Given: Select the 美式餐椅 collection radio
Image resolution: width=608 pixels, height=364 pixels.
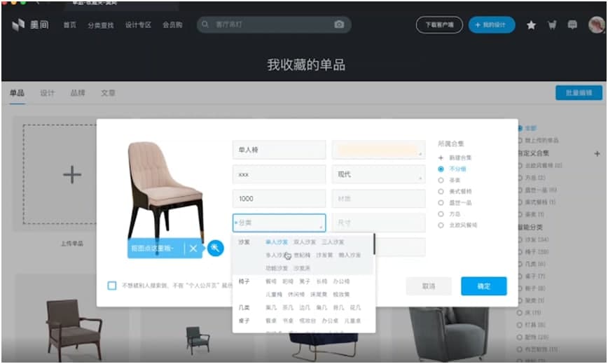Looking at the screenshot, I should pos(441,191).
